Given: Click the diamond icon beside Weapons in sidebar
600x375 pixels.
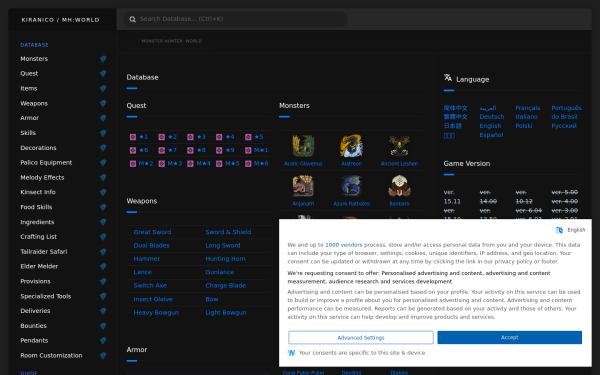Looking at the screenshot, I should pos(103,103).
